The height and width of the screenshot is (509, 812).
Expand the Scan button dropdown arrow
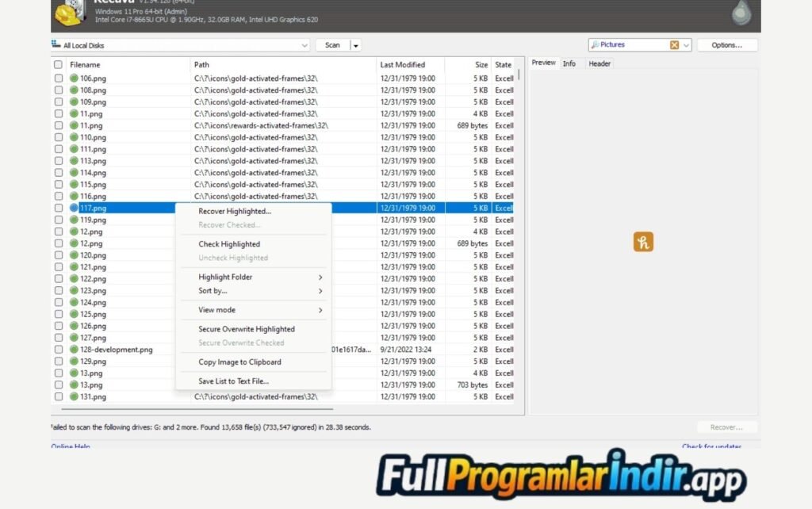(356, 46)
